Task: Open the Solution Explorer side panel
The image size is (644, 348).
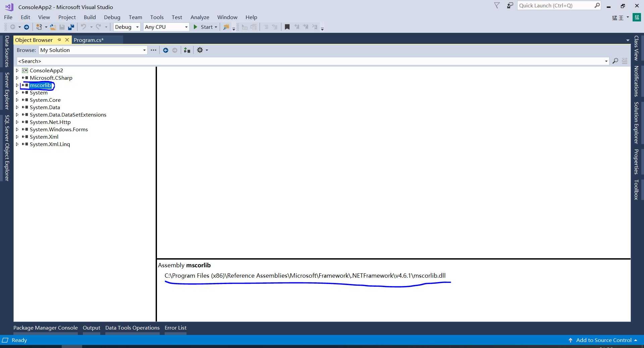Action: click(636, 123)
